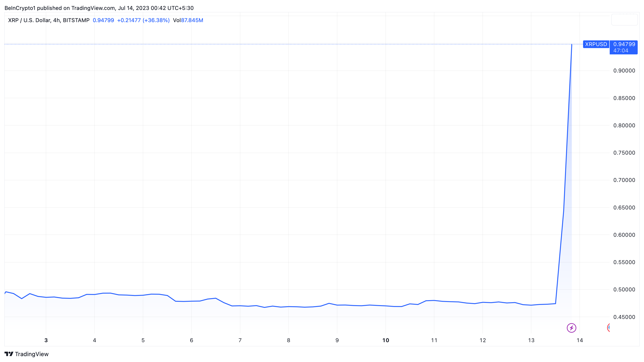
Task: Click the 47:04 candle countdown timer
Action: coord(621,51)
